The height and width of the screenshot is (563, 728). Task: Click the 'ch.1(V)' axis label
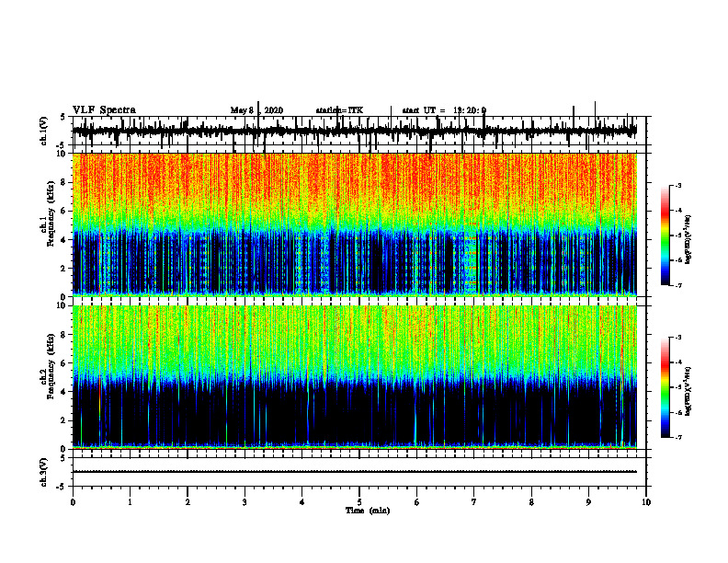click(x=44, y=131)
